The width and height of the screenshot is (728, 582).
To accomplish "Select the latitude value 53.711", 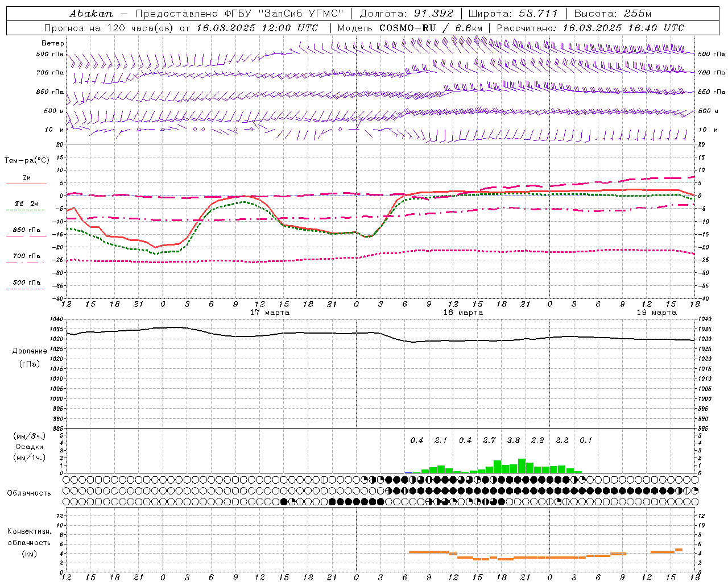I will (x=538, y=14).
